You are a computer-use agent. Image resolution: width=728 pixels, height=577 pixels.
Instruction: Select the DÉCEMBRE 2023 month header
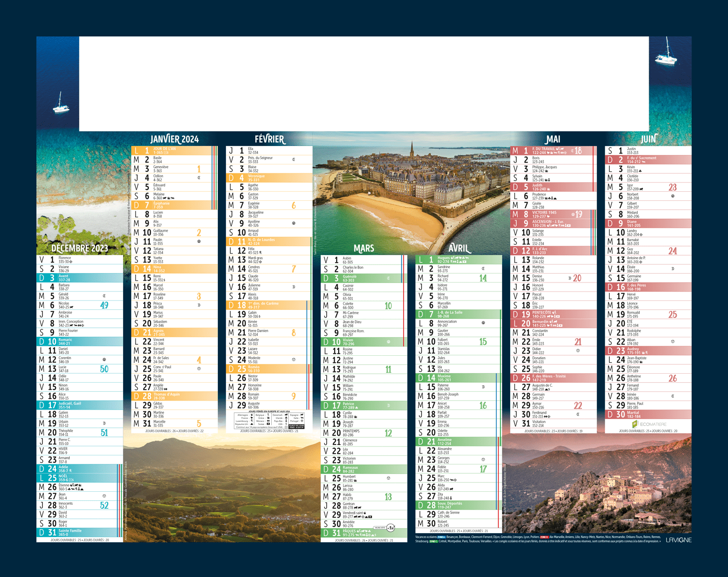pos(80,248)
